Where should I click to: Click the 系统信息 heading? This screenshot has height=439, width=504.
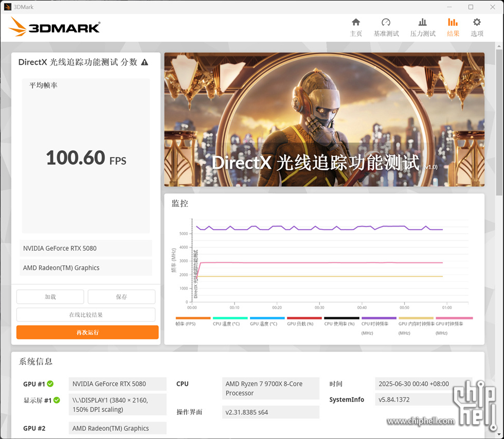[35, 361]
